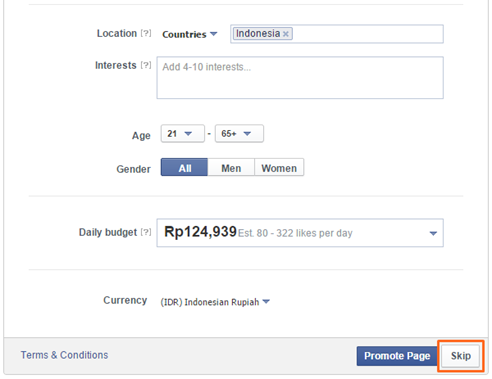Open the Indonesian Rupiah currency dropdown

(x=215, y=302)
